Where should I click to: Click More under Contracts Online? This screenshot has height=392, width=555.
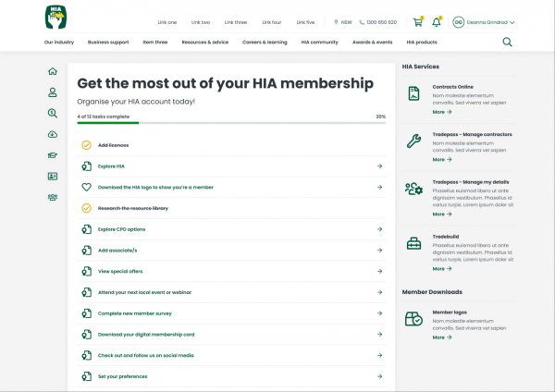tap(442, 112)
